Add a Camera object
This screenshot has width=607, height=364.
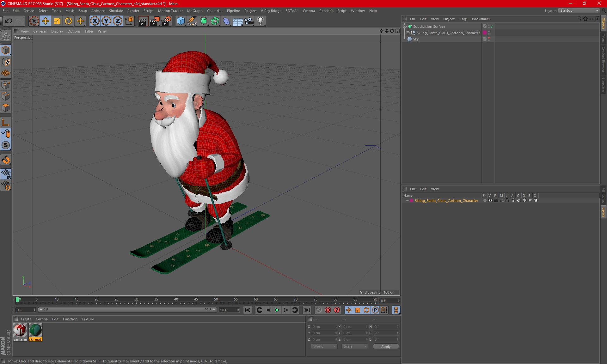click(x=249, y=21)
